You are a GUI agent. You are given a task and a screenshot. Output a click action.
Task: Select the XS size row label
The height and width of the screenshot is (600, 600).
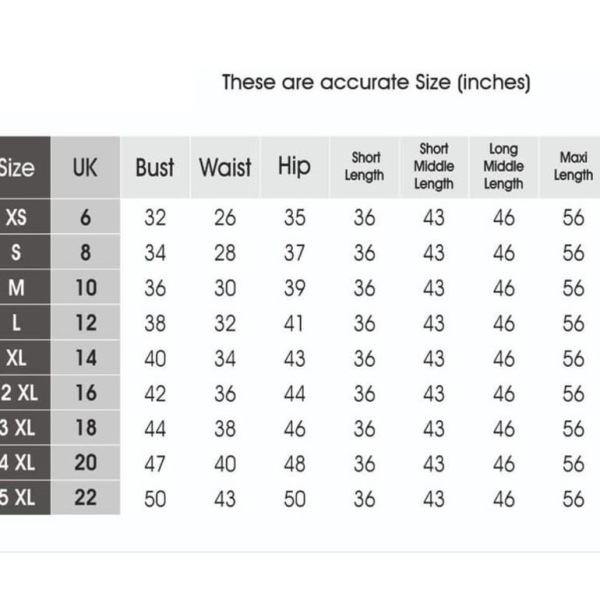[x=17, y=218]
